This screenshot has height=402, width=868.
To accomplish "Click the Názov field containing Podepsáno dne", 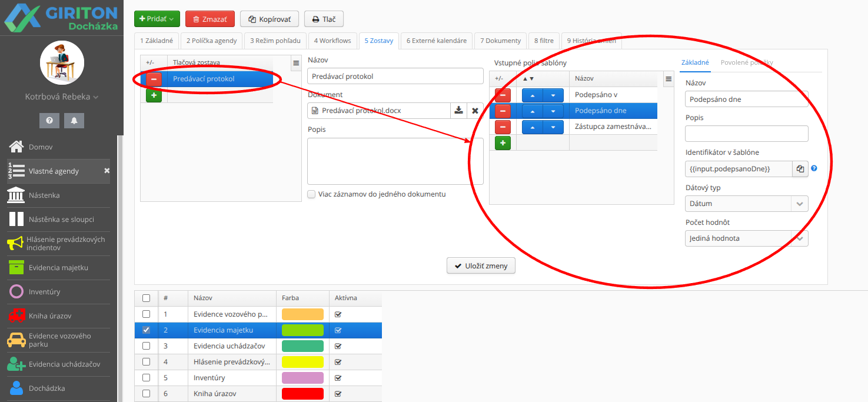I will pos(747,99).
